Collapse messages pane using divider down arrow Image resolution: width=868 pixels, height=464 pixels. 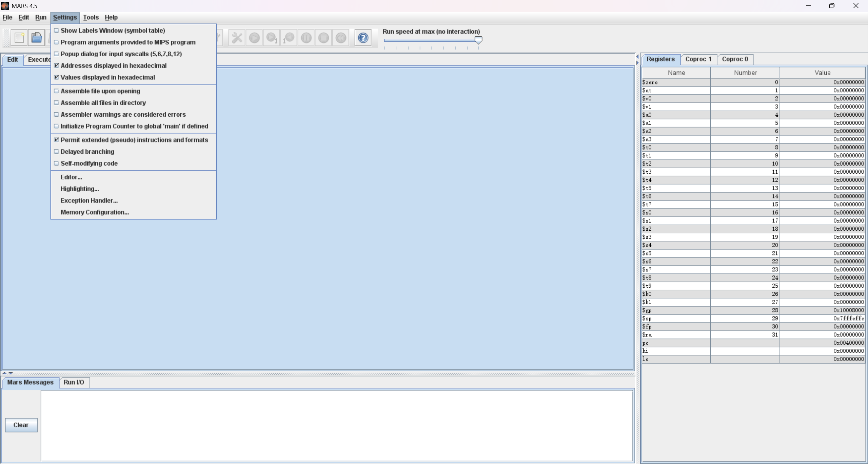11,373
